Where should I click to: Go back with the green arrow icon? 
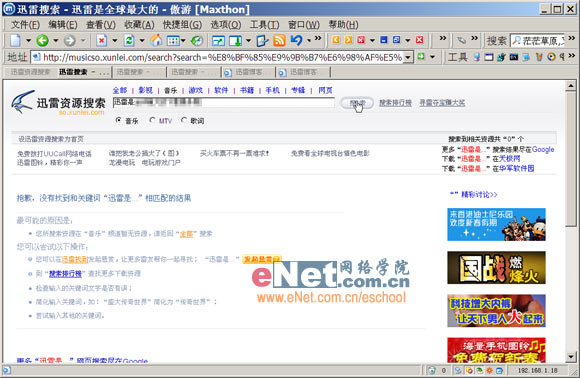pyautogui.click(x=43, y=40)
